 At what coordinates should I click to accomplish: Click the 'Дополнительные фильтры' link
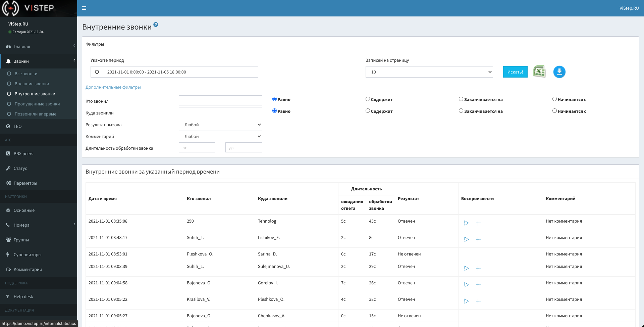coord(113,87)
